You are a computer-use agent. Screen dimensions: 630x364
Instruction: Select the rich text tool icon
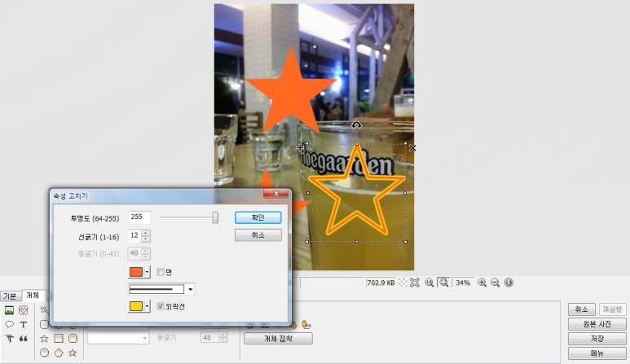[x=9, y=339]
